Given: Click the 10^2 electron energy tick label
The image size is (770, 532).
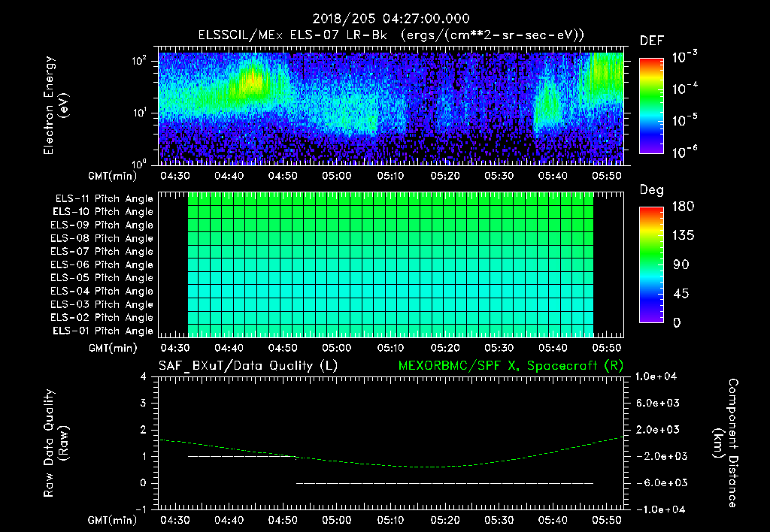Looking at the screenshot, I should pyautogui.click(x=139, y=62).
